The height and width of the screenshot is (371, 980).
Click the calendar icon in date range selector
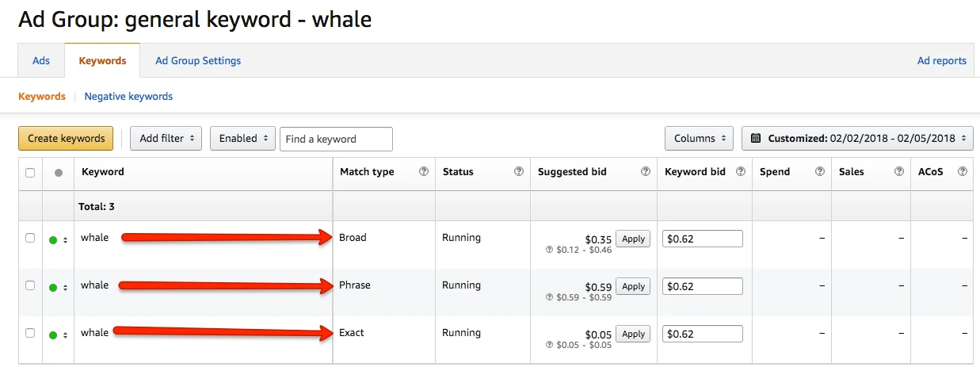(756, 138)
